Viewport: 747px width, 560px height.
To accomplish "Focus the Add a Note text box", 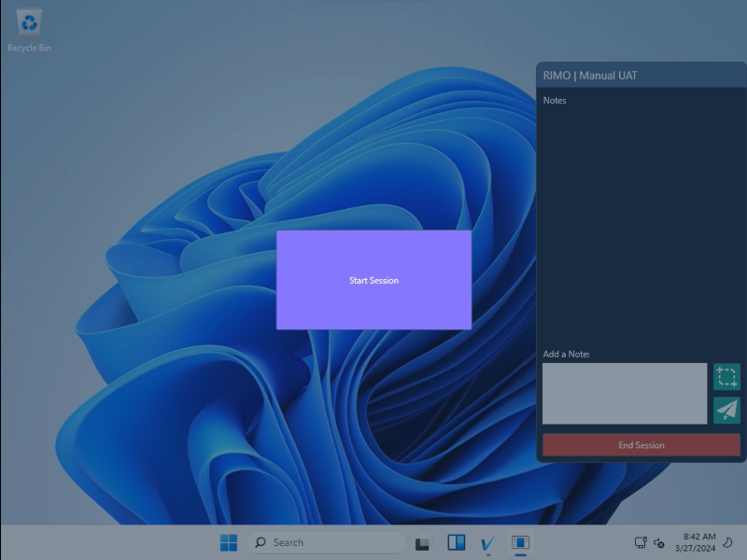I will 625,394.
